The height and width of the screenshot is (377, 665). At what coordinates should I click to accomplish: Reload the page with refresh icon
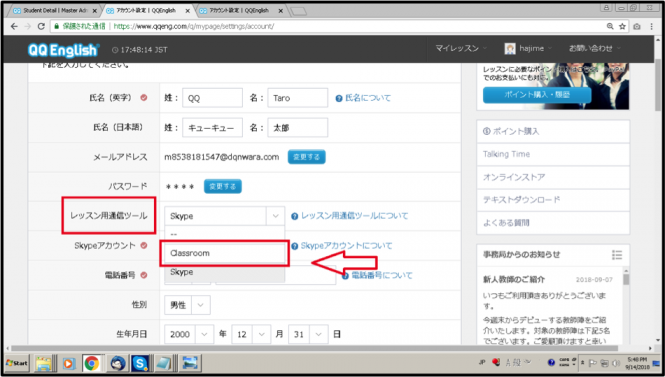tap(41, 26)
